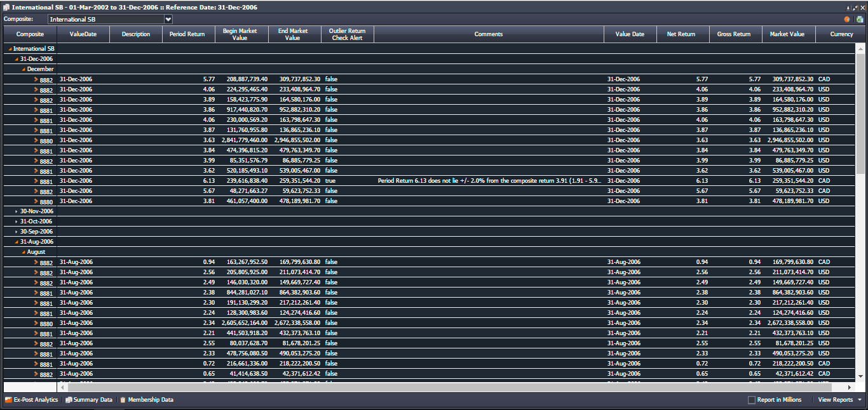Switch to the Membership Data tab
Viewport: 868px width, 410px height.
(150, 400)
